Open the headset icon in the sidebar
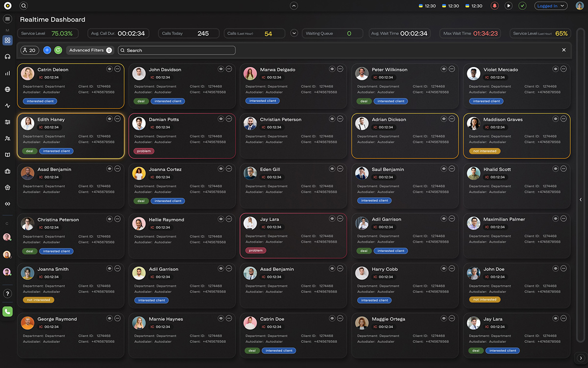588x368 pixels. (7, 56)
